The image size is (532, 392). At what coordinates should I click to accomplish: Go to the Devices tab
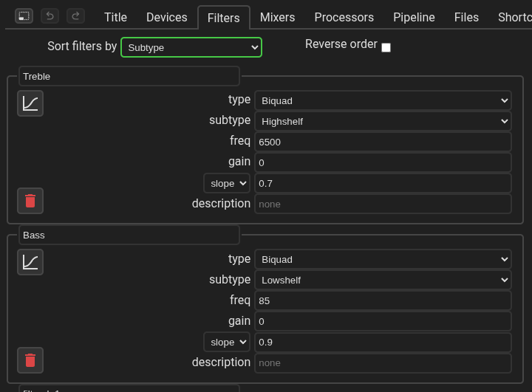(x=166, y=17)
